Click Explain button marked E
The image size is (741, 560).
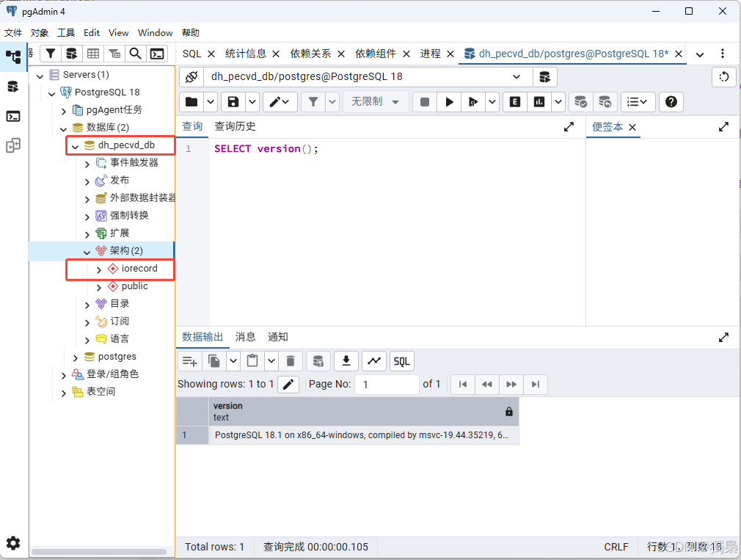click(515, 101)
